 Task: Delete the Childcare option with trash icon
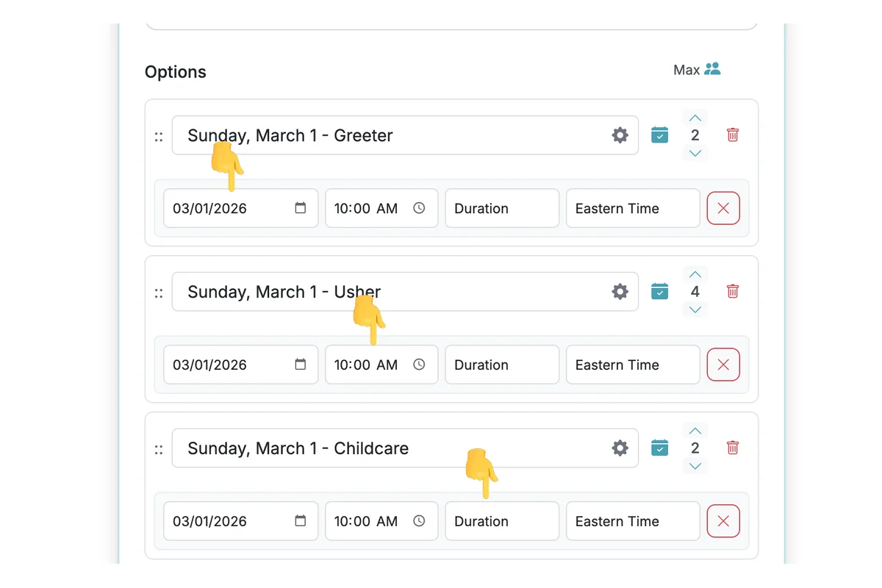coord(733,448)
